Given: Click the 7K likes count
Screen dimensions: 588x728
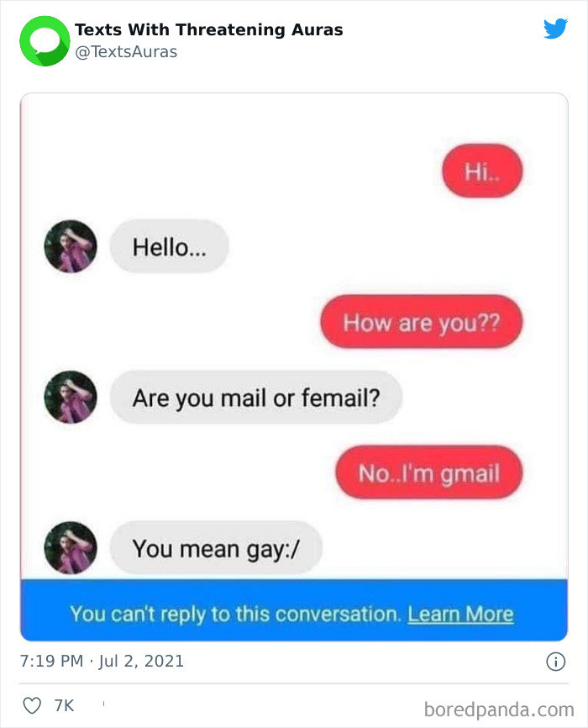Looking at the screenshot, I should (x=64, y=705).
